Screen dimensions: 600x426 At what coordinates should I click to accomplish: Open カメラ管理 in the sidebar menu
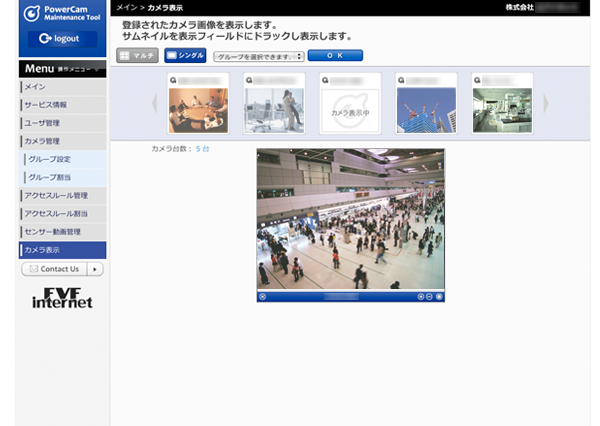[63, 141]
